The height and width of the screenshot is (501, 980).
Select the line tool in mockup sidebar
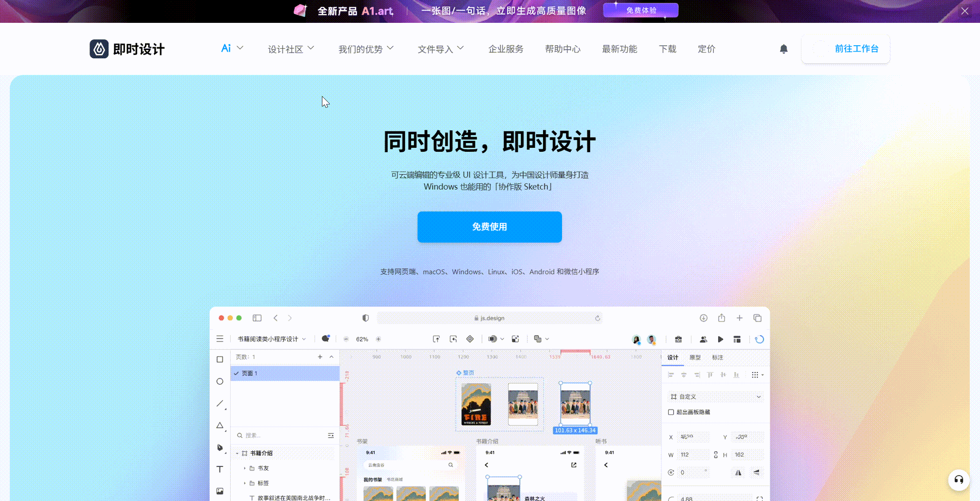(220, 403)
